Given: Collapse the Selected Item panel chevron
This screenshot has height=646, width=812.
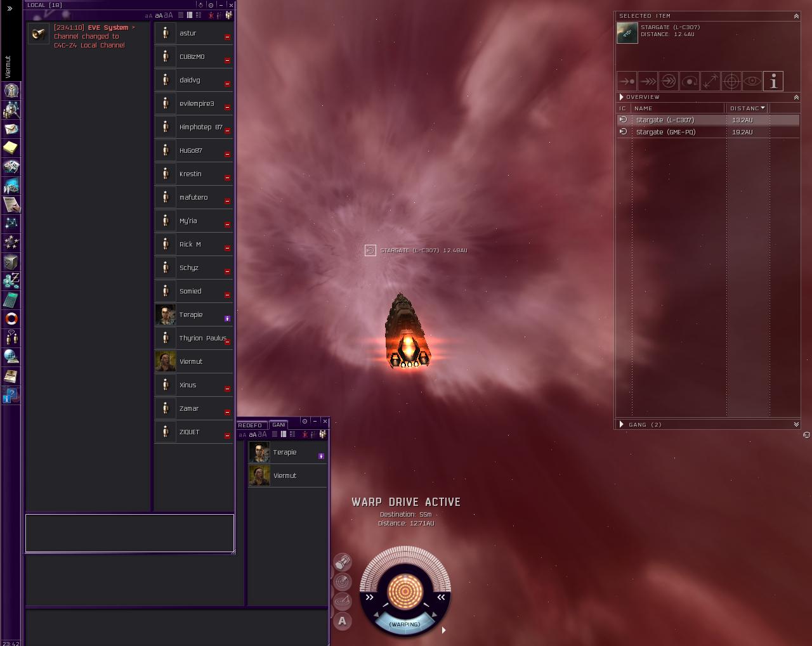Looking at the screenshot, I should tap(796, 16).
